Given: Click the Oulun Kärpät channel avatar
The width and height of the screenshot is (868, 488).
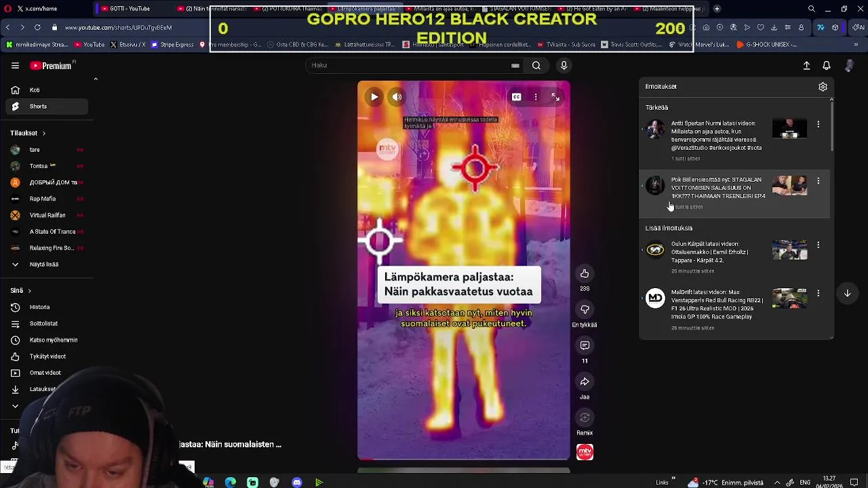Looking at the screenshot, I should pyautogui.click(x=655, y=249).
